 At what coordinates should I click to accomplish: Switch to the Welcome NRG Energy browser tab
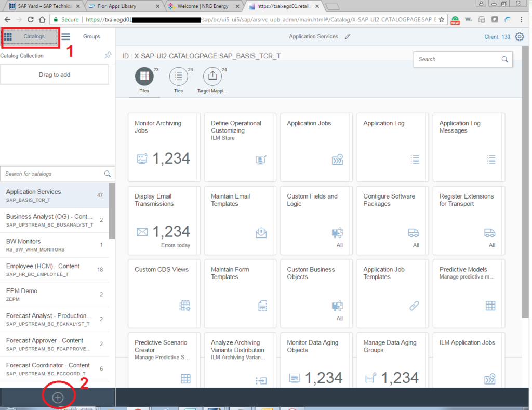point(203,6)
